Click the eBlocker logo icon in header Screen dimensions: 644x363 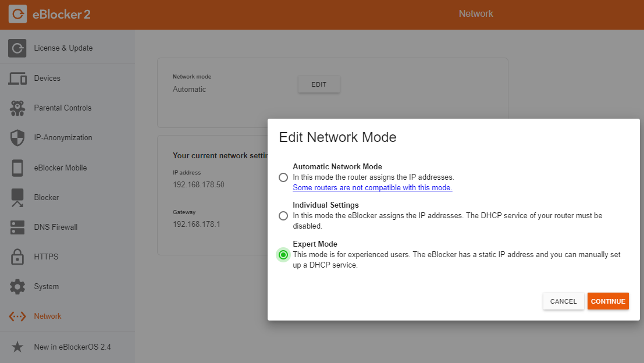[x=17, y=15]
